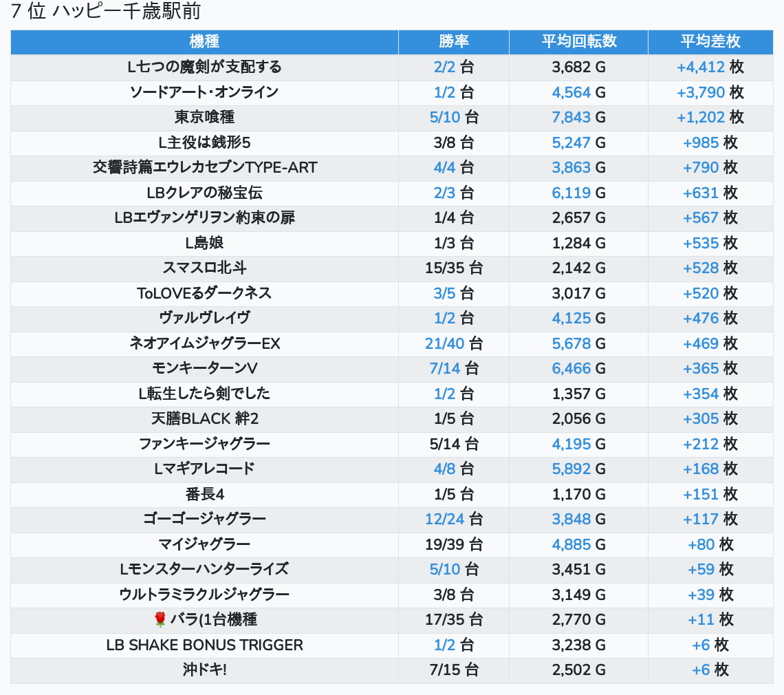
Task: Click the 平均差枚 column header
Action: (710, 41)
